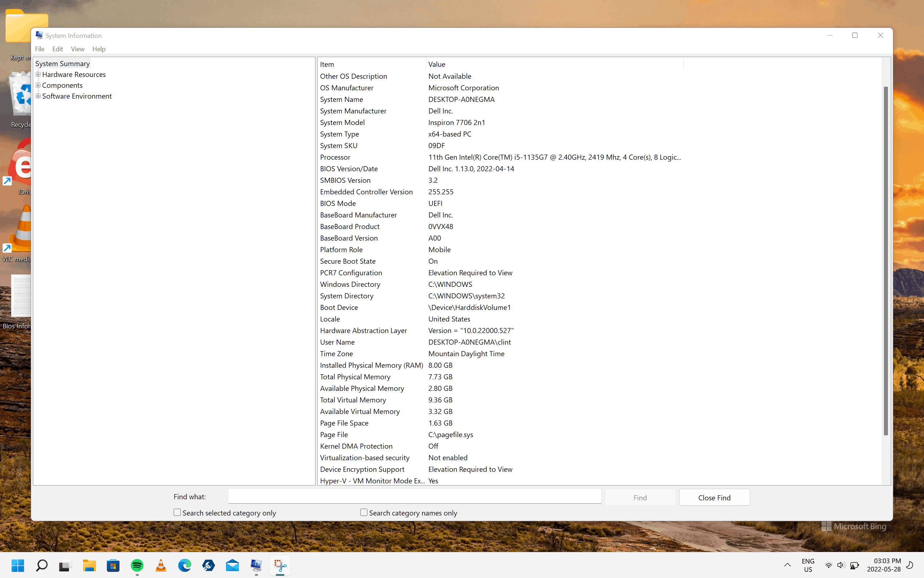Open the View menu
The height and width of the screenshot is (578, 924).
coord(78,49)
